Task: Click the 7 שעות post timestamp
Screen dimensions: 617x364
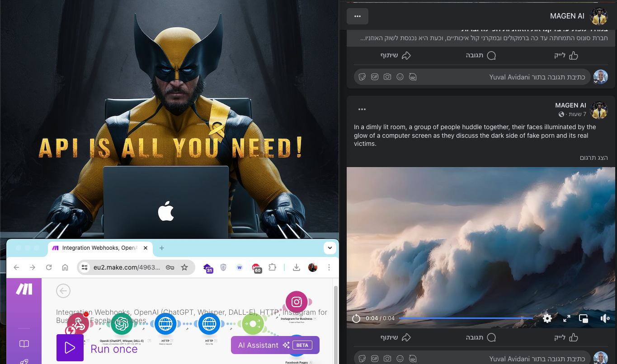Action: click(578, 114)
